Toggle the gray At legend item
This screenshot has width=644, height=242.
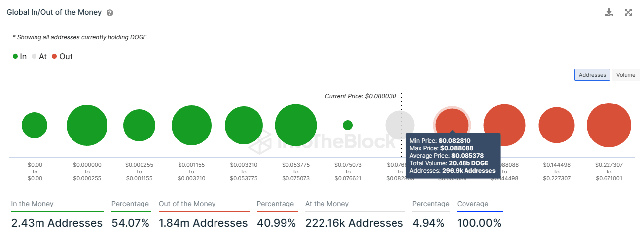(x=39, y=56)
